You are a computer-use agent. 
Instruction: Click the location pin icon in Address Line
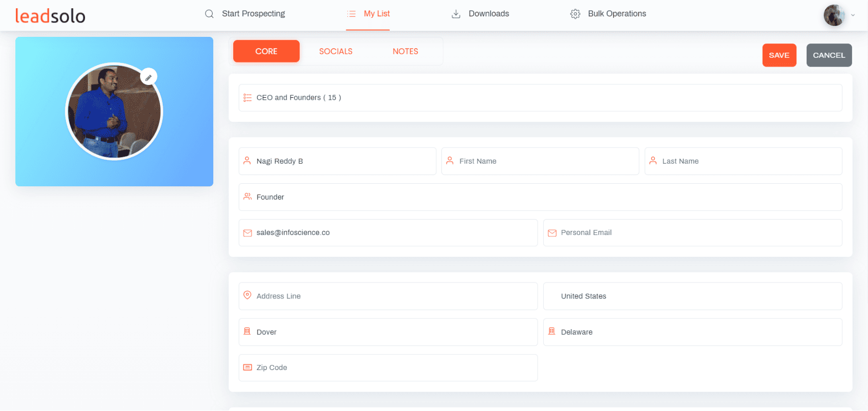[248, 295]
